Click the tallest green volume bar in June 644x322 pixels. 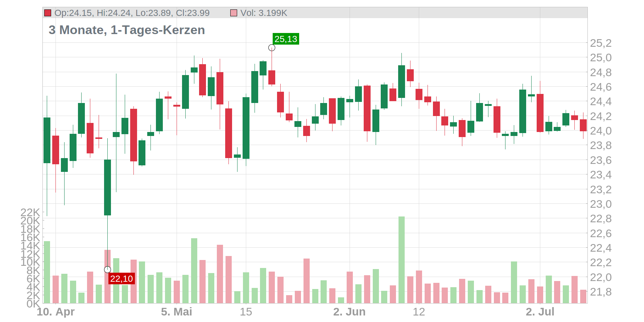coord(401,260)
